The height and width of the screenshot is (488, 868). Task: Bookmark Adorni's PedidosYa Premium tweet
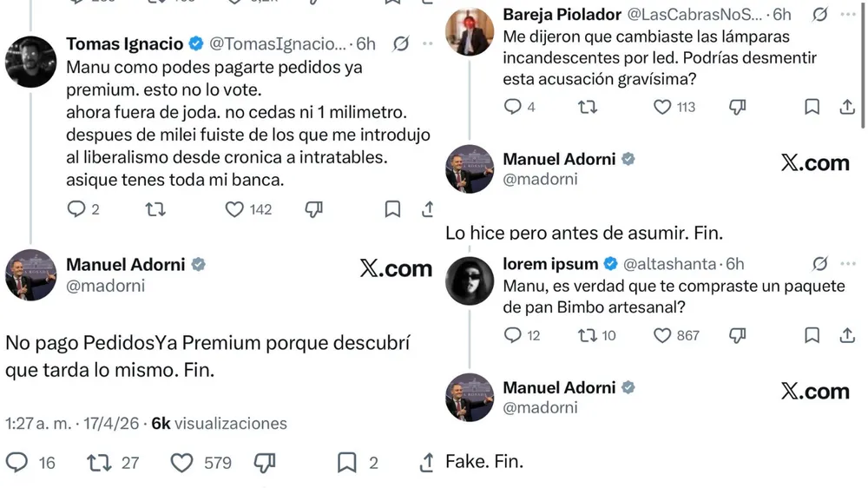(346, 463)
